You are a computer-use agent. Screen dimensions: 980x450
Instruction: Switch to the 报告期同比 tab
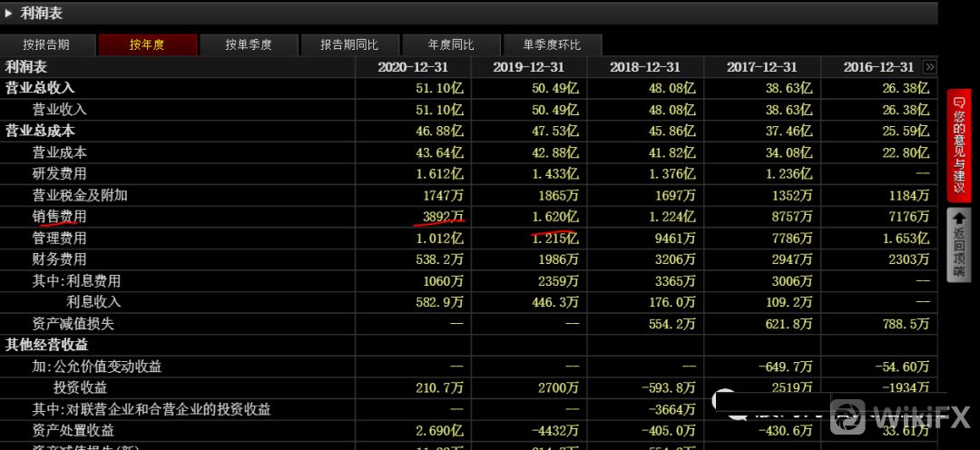tap(348, 44)
